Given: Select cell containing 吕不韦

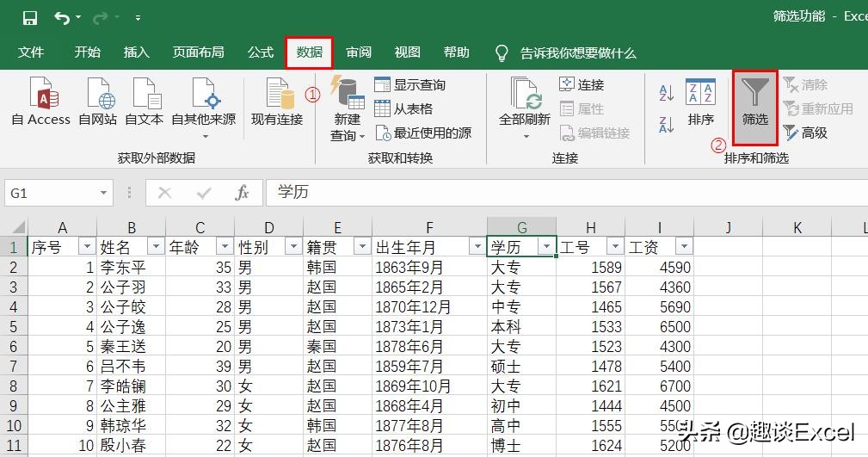Looking at the screenshot, I should click(132, 366).
